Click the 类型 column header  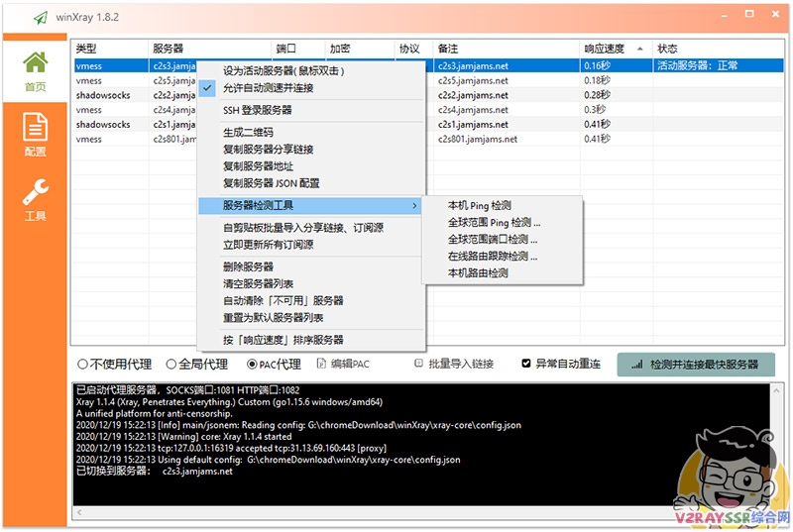point(110,49)
